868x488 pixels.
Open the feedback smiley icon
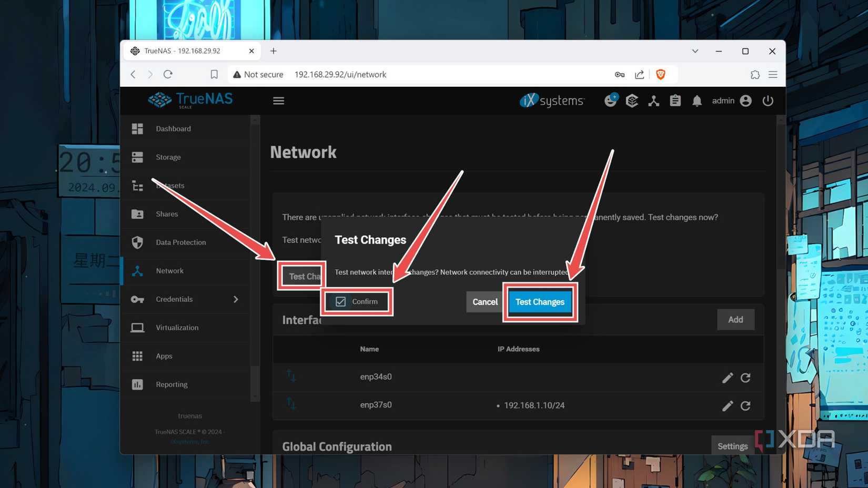coord(611,100)
